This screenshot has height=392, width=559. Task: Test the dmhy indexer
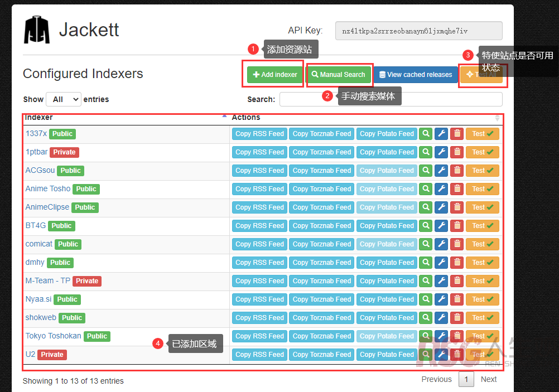pos(483,263)
